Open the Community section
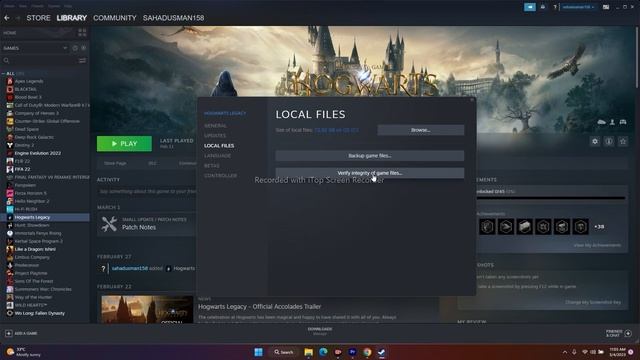Viewport: 640px width, 360px height. click(x=115, y=18)
